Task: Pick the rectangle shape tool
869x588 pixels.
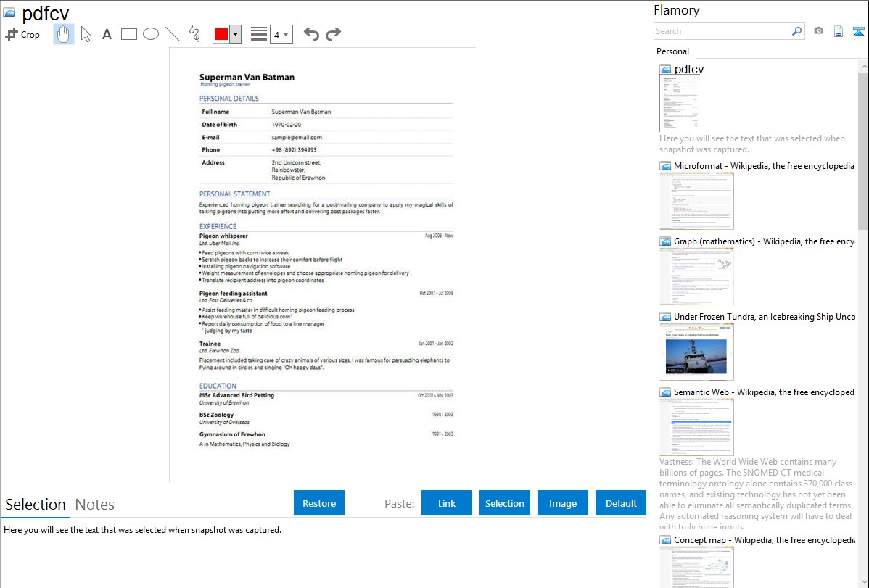Action: click(129, 34)
